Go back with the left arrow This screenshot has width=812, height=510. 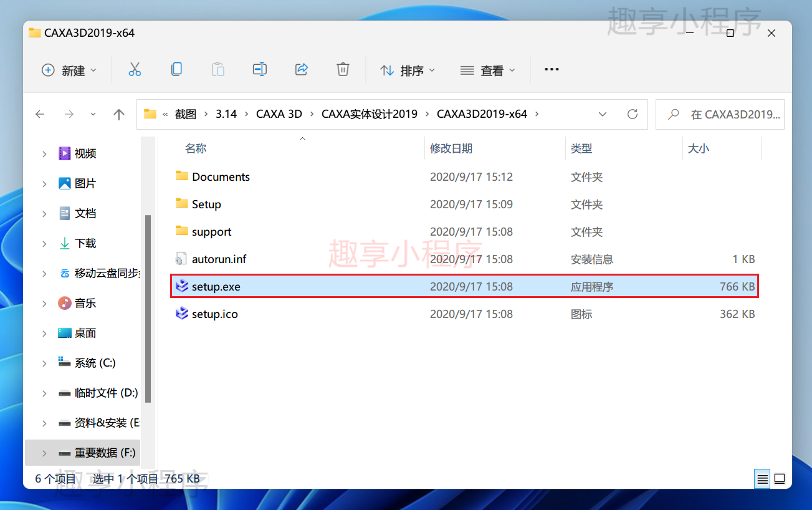(40, 114)
